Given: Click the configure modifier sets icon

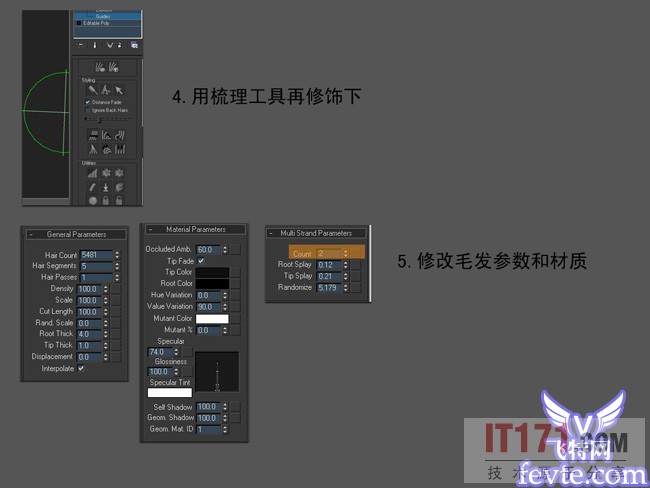Looking at the screenshot, I should click(134, 45).
